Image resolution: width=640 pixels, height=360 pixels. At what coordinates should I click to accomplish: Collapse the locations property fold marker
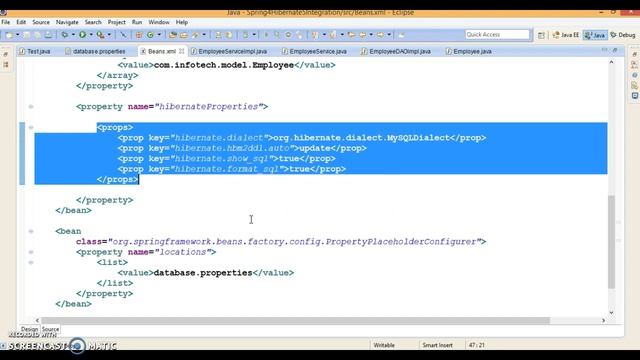tap(31, 252)
